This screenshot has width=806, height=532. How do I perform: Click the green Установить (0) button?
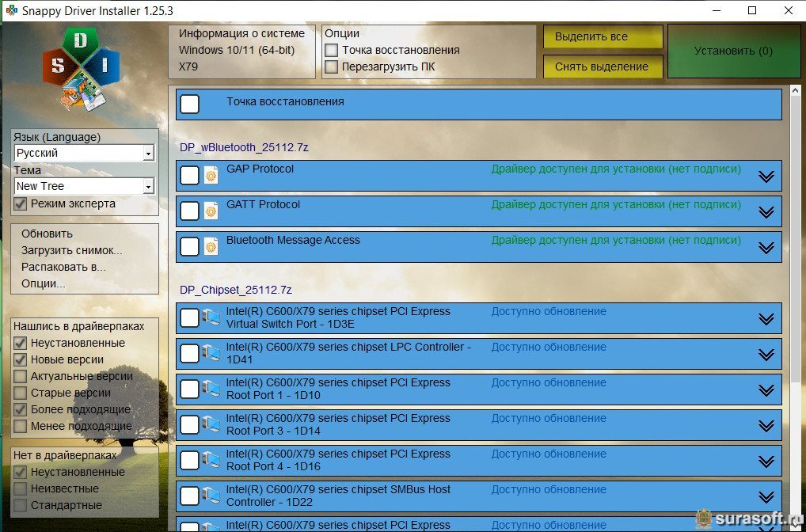[733, 51]
